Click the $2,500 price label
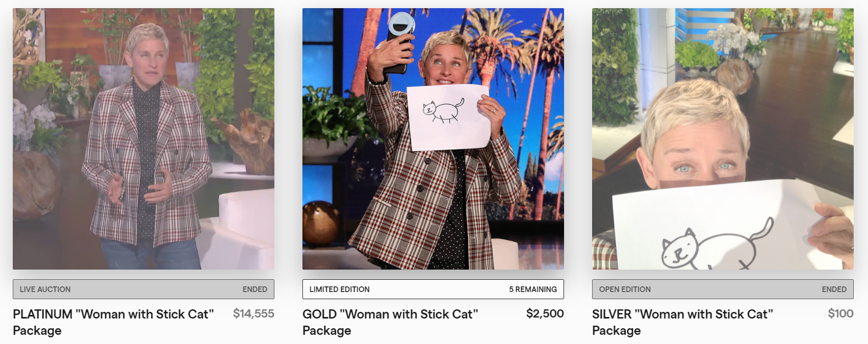Image resolution: width=868 pixels, height=344 pixels. pyautogui.click(x=545, y=313)
